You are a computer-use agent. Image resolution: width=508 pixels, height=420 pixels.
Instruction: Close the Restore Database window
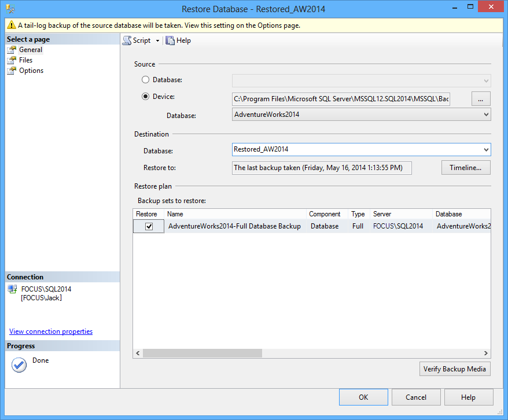(x=491, y=7)
